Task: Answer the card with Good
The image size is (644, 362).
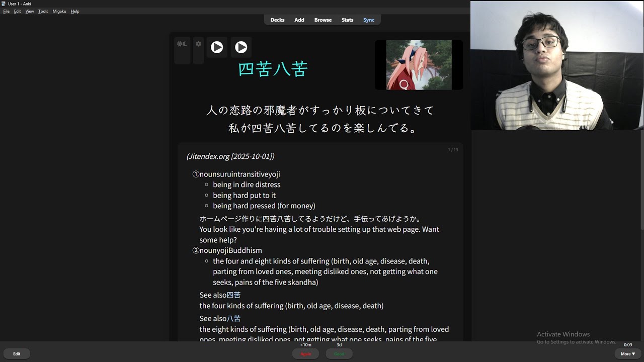Action: 339,354
